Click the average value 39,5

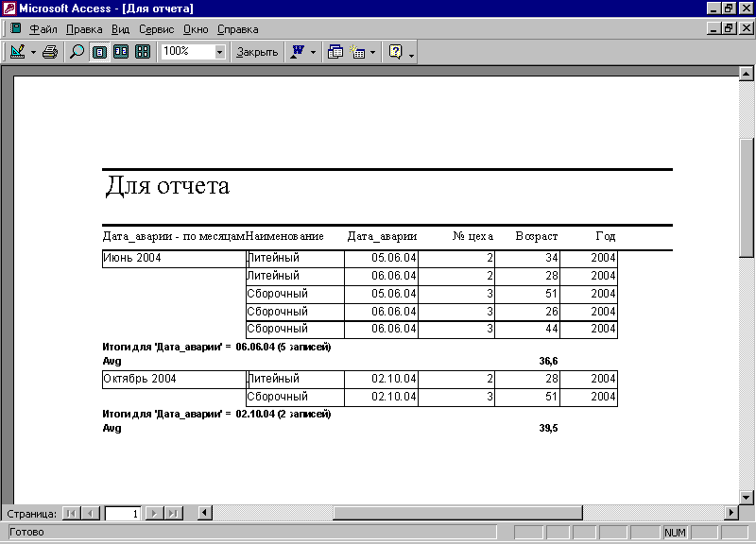548,428
